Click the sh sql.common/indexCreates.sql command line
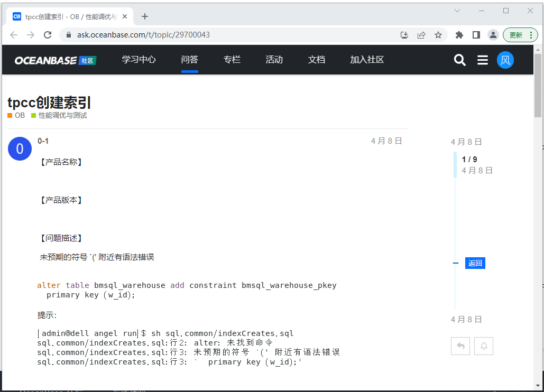 pos(165,333)
